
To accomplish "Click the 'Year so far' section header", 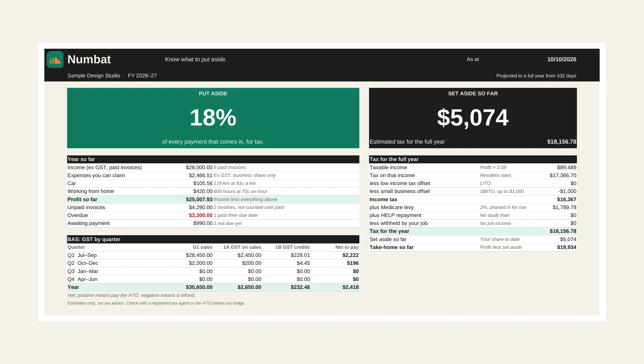I will pyautogui.click(x=213, y=159).
